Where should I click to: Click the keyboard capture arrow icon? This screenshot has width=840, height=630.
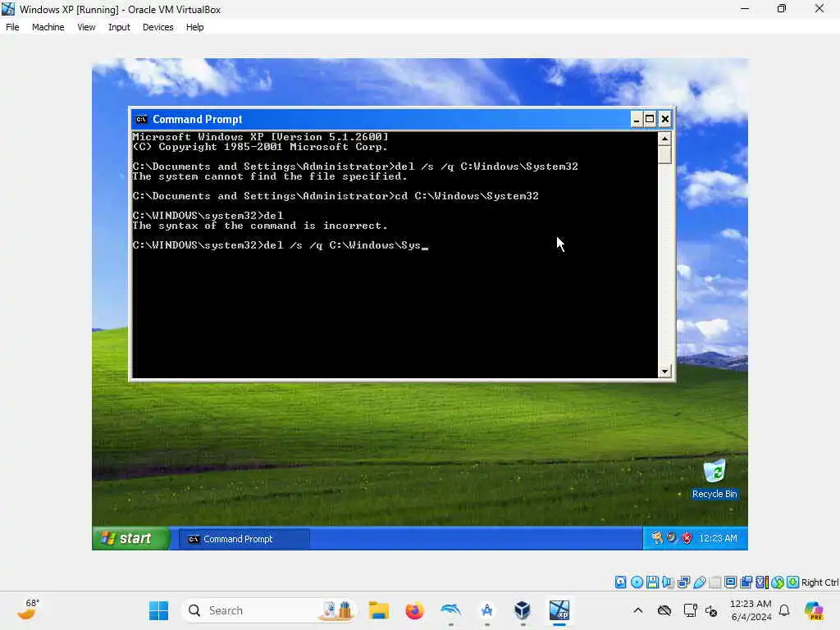point(793,582)
